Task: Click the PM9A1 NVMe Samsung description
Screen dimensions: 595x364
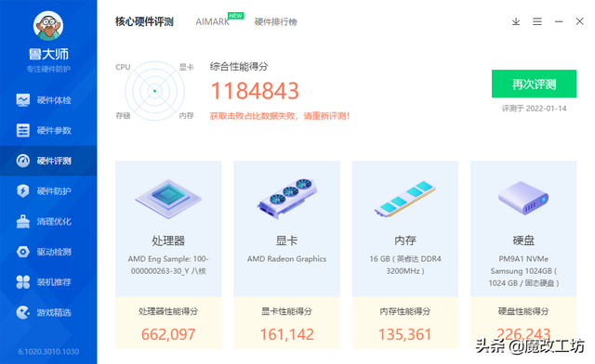Action: [523, 271]
